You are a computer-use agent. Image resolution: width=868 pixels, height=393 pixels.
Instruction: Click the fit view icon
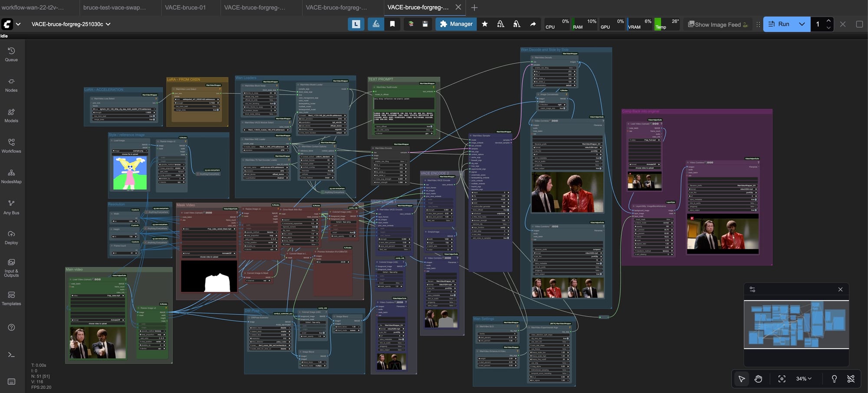782,379
